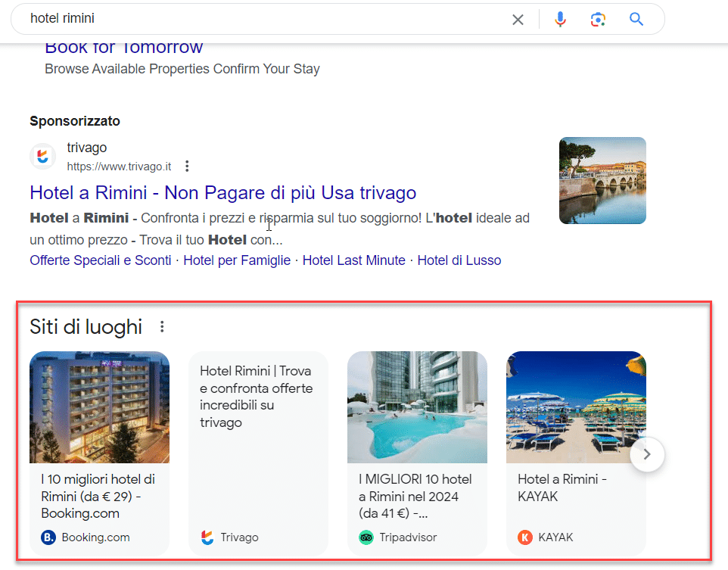Open the options menu next to Siti di luoghi
This screenshot has width=728, height=570.
tap(162, 326)
